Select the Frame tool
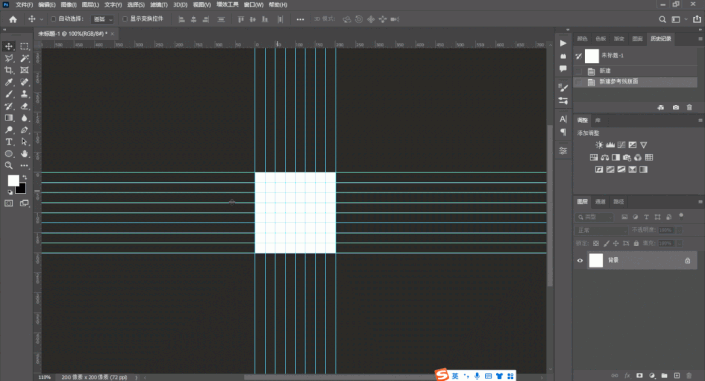 point(24,70)
